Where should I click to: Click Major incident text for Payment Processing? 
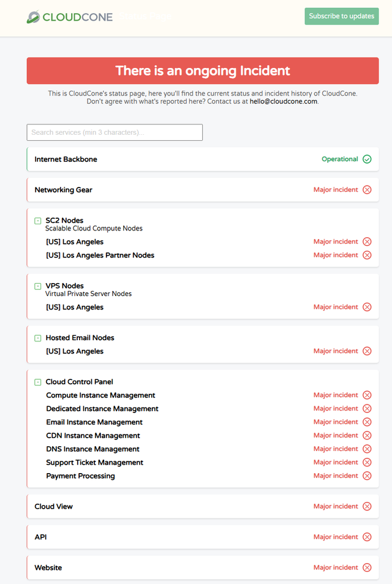[x=336, y=476]
